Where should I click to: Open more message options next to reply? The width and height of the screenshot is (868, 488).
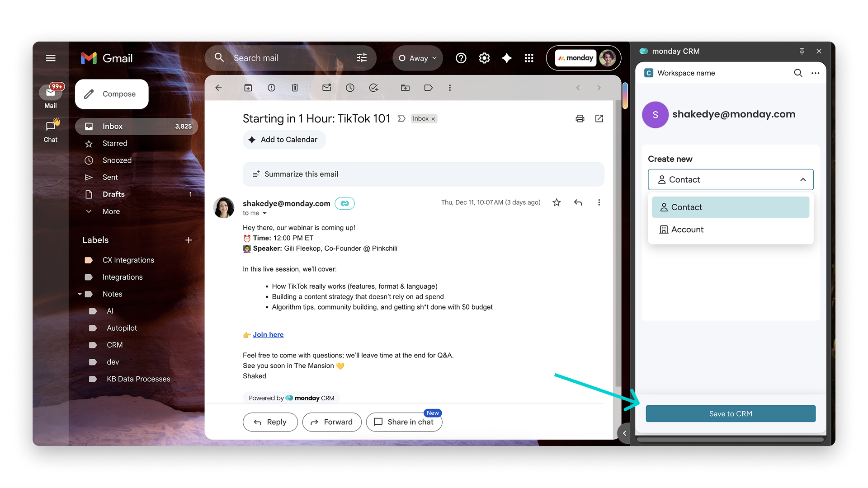point(599,202)
